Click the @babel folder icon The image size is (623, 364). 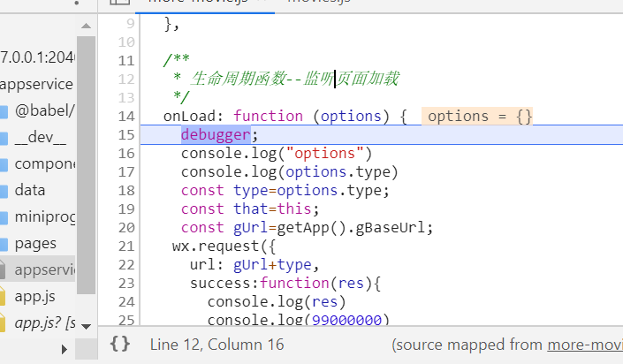(4, 111)
